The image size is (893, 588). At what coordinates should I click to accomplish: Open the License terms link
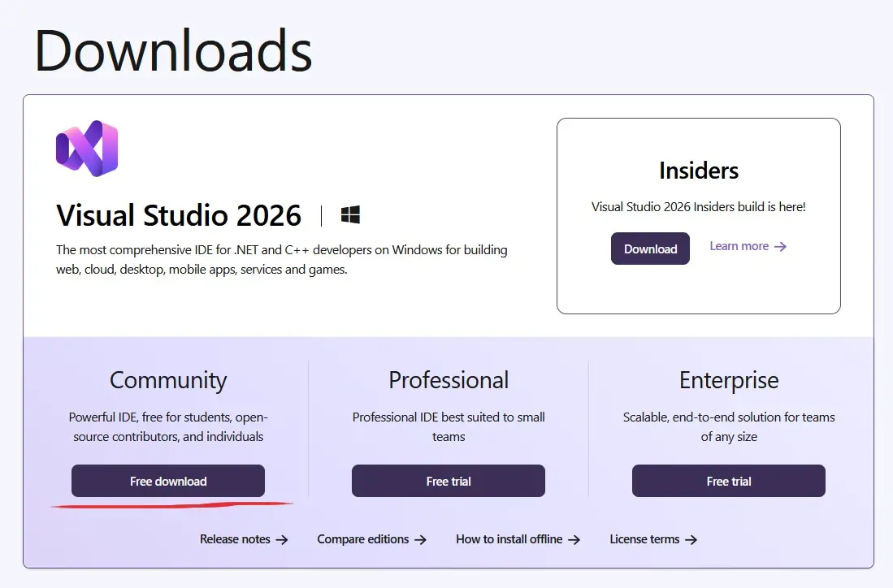tap(654, 539)
